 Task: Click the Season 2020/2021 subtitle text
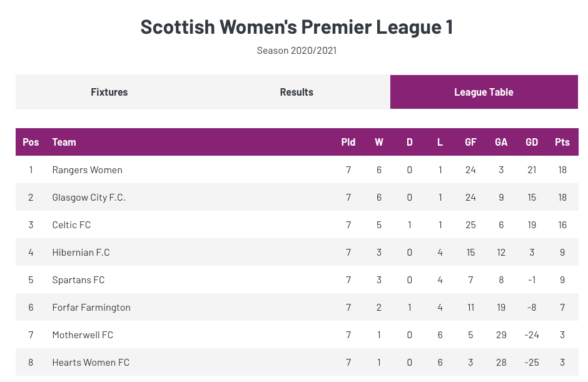click(297, 51)
